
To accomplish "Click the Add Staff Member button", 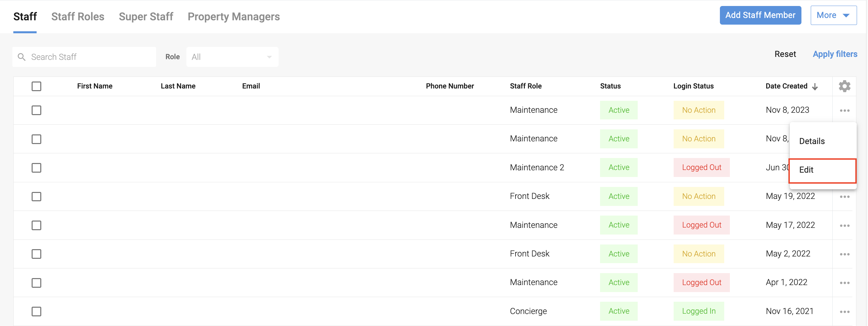I will point(760,15).
